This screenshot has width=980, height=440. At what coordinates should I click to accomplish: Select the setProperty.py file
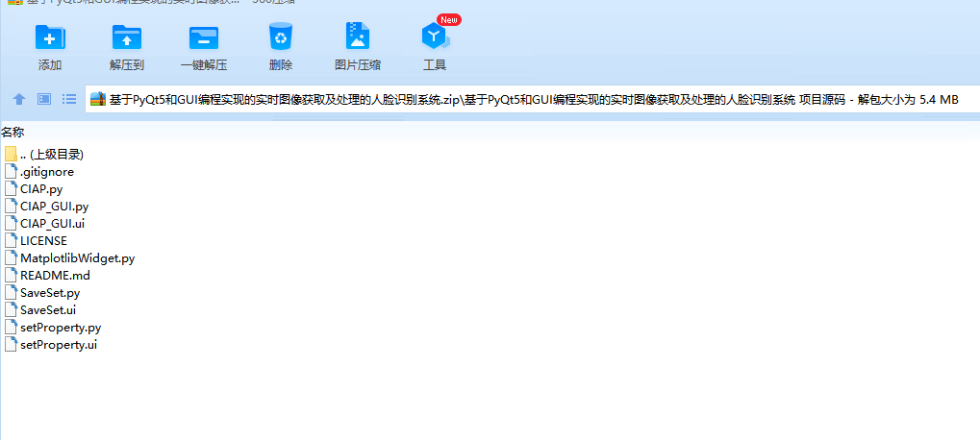click(x=61, y=327)
